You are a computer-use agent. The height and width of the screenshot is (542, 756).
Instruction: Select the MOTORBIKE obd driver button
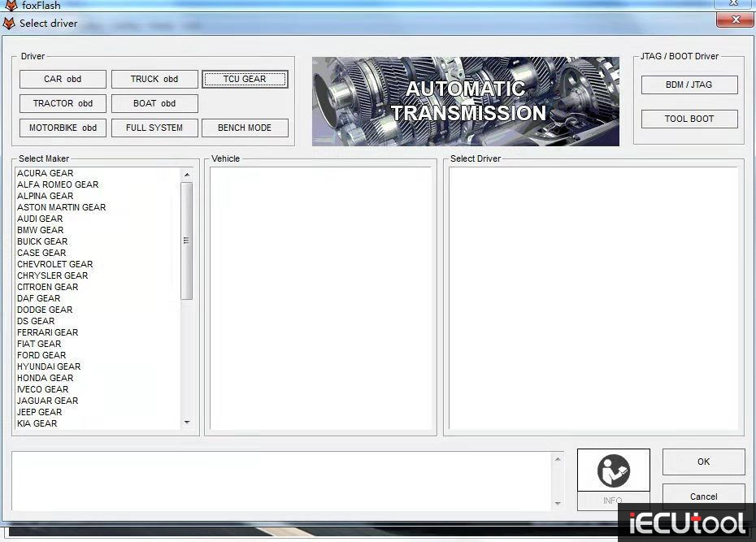pyautogui.click(x=63, y=128)
